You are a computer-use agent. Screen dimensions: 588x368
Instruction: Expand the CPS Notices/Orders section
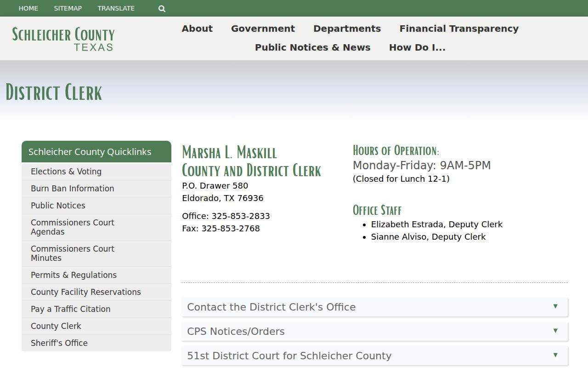(x=375, y=331)
